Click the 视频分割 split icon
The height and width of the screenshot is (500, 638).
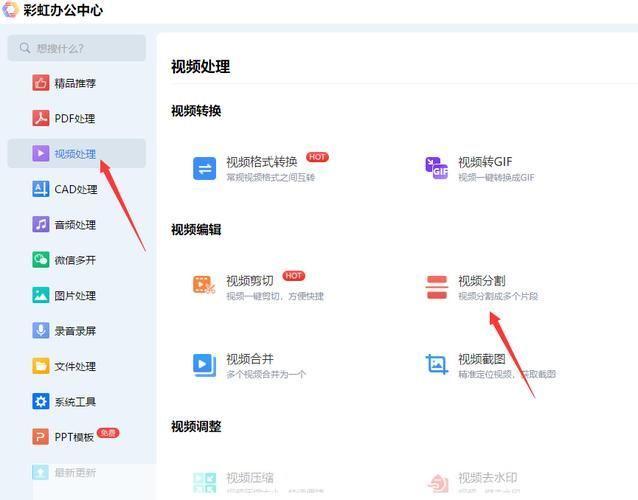[x=436, y=287]
